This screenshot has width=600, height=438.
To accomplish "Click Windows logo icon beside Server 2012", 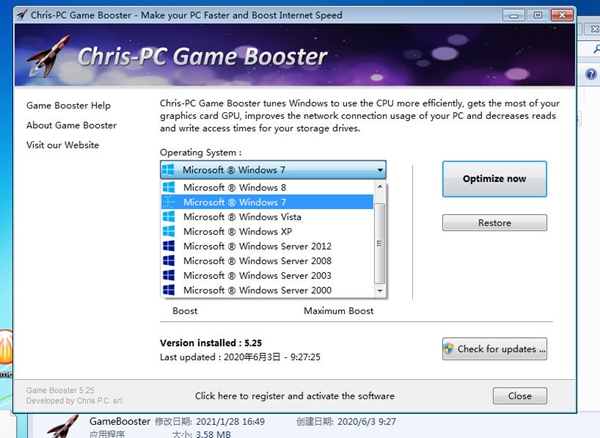I will click(x=169, y=246).
